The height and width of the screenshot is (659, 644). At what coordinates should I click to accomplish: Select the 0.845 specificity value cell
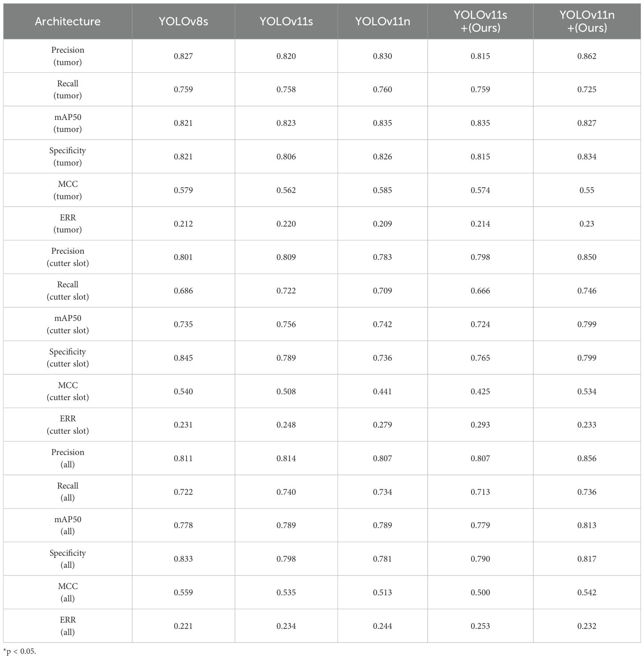(x=183, y=358)
